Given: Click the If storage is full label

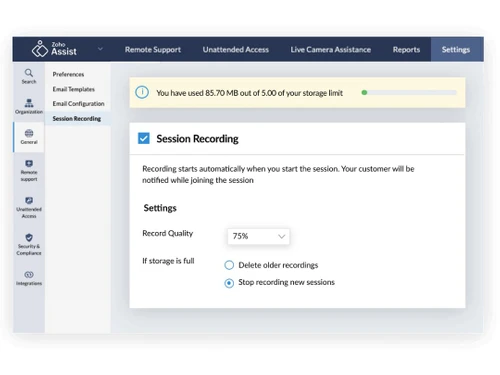Looking at the screenshot, I should tap(168, 261).
